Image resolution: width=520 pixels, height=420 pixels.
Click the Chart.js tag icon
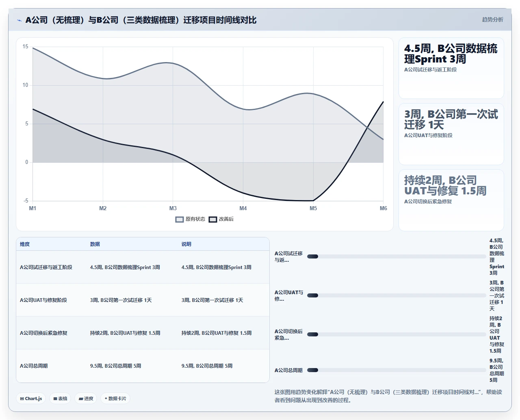[x=22, y=399]
